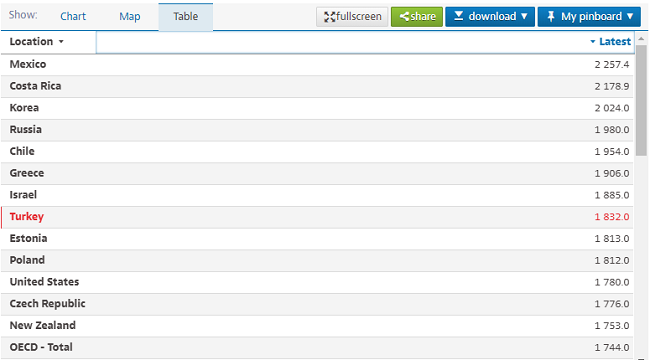Screen dimensions: 650x360
Task: Click the scrollbar up arrow
Action: 641,39
